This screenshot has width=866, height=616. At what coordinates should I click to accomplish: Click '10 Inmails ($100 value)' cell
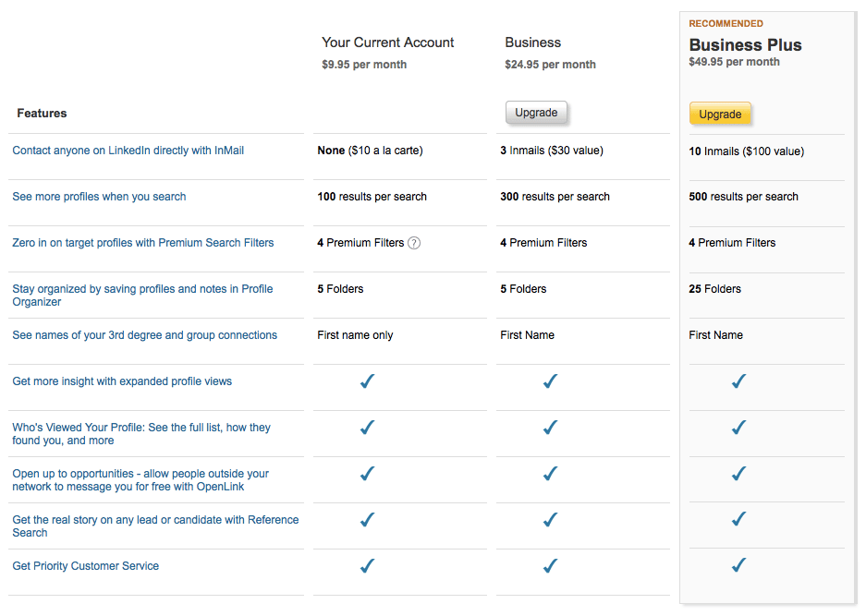click(x=746, y=151)
